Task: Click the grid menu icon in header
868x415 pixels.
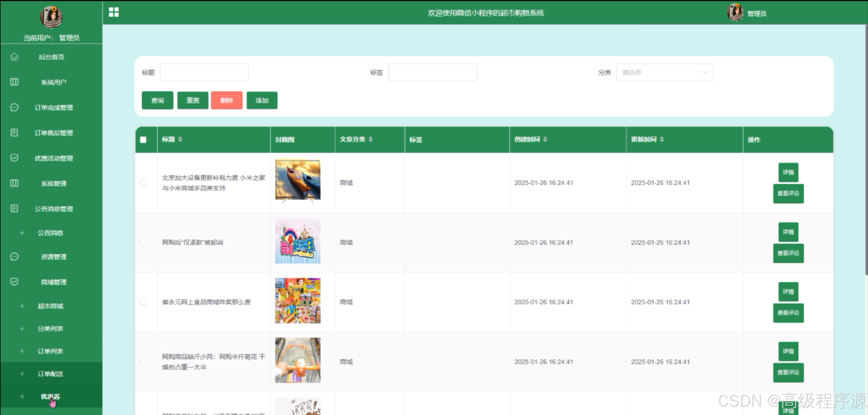Action: click(114, 12)
